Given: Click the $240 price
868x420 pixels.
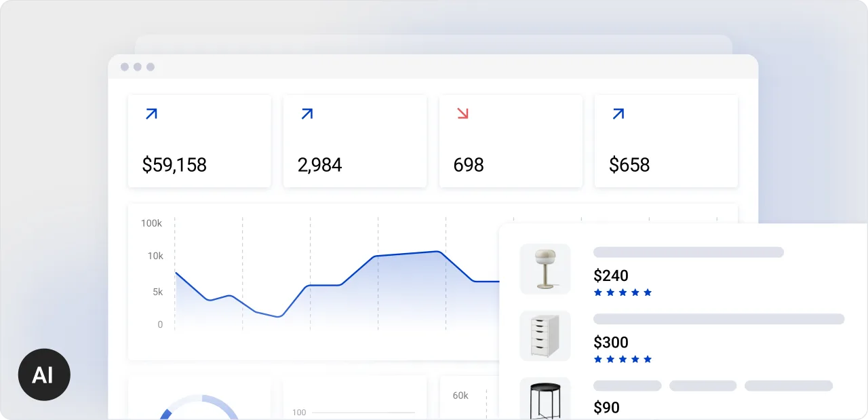Looking at the screenshot, I should pos(611,275).
